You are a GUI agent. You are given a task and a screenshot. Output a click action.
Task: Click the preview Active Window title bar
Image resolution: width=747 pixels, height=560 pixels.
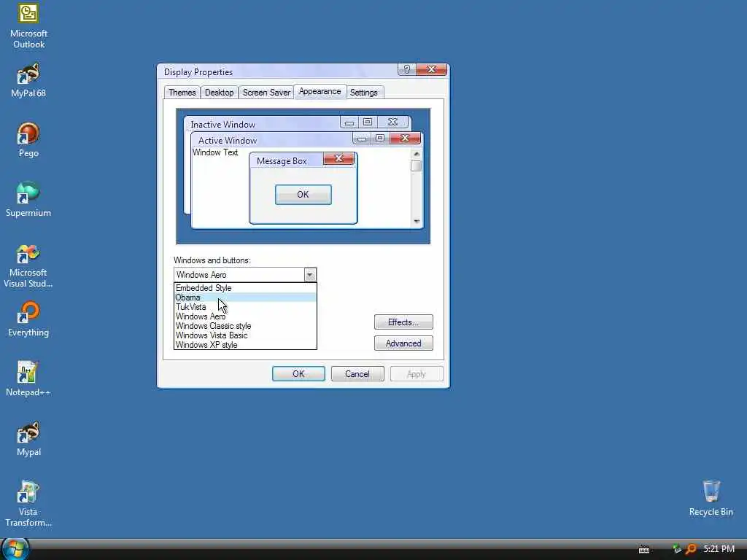click(271, 141)
